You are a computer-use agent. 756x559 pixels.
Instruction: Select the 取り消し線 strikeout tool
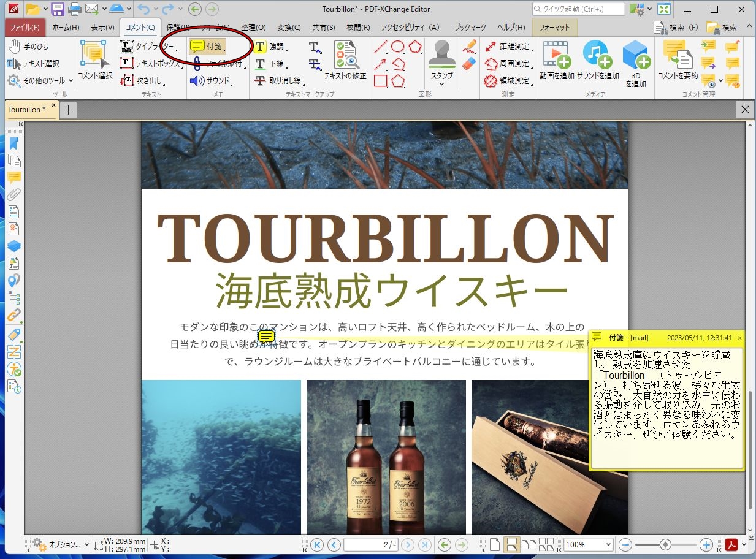(x=273, y=80)
